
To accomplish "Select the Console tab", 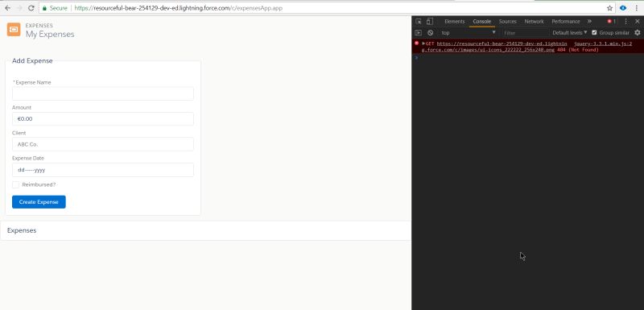I will point(481,22).
